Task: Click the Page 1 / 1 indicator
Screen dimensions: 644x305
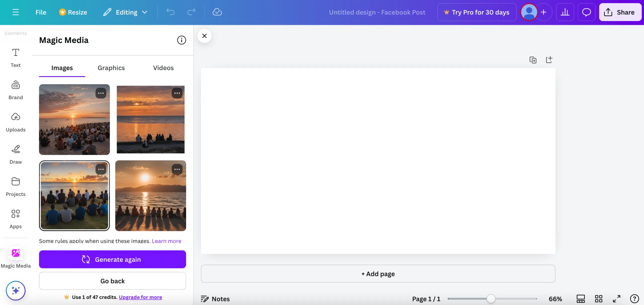Action: 426,299
